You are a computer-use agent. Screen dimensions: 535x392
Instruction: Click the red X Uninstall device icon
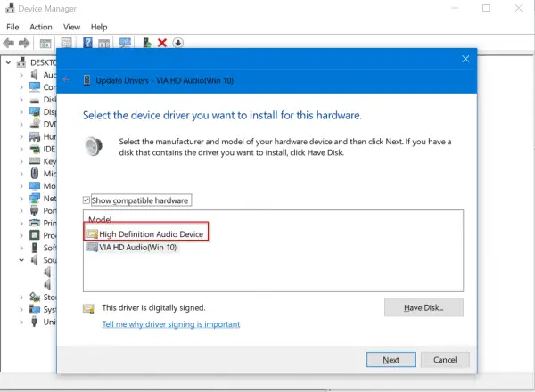coord(162,43)
